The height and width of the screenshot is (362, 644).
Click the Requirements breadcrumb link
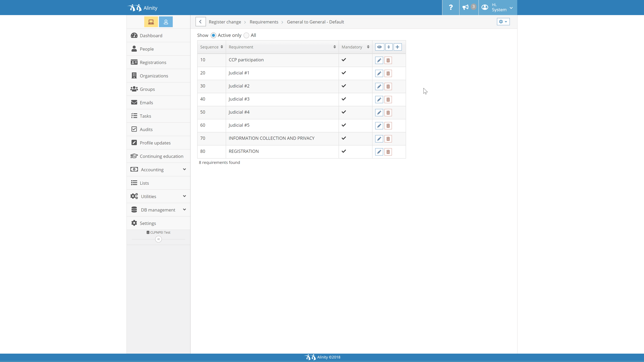[x=264, y=22]
